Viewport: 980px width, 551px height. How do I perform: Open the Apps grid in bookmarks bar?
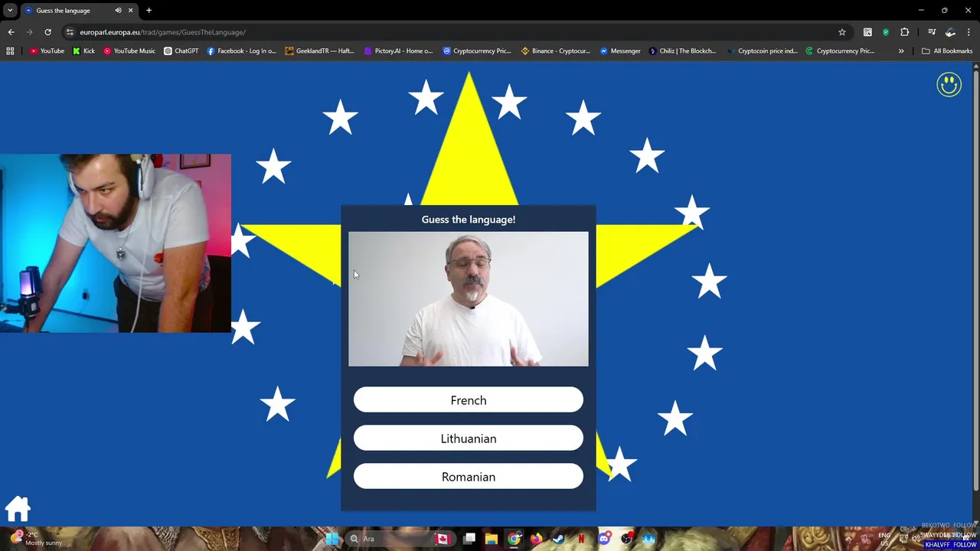[10, 51]
